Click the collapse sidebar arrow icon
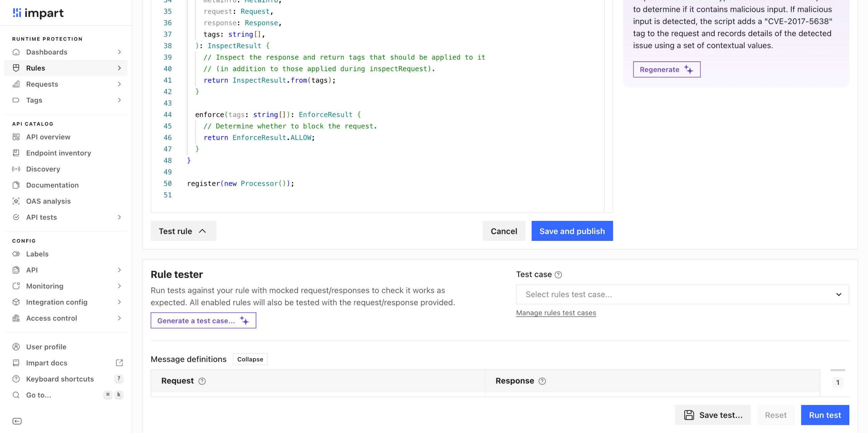 tap(17, 421)
